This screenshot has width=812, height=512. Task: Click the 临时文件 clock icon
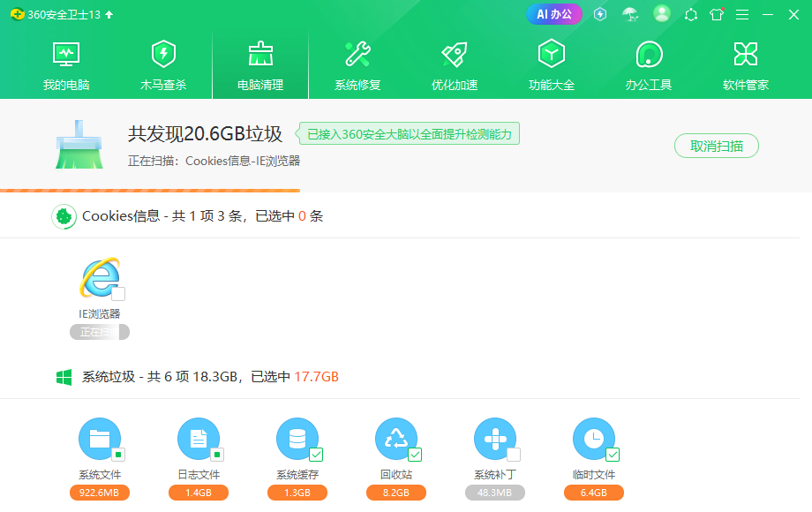coord(594,439)
